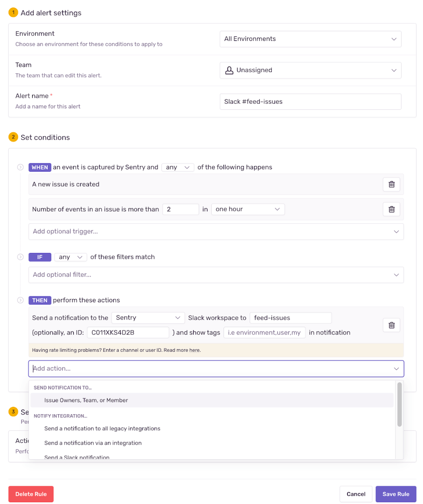Delete the number of events trigger

pyautogui.click(x=391, y=209)
